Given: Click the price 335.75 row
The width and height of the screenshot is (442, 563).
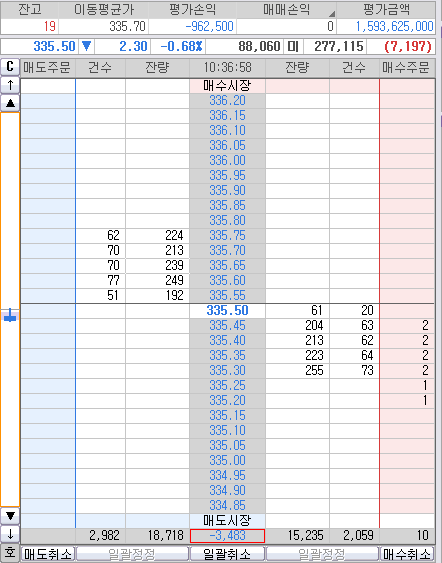Looking at the screenshot, I should coord(227,236).
